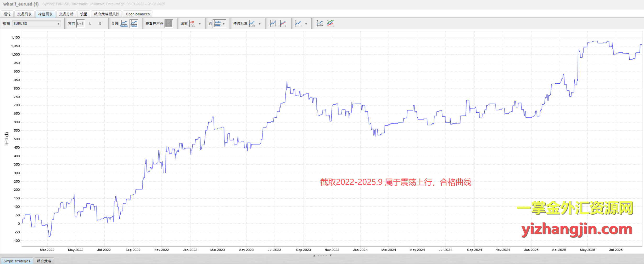Click the Simple strategies bottom tab
The height and width of the screenshot is (264, 644).
tap(17, 261)
